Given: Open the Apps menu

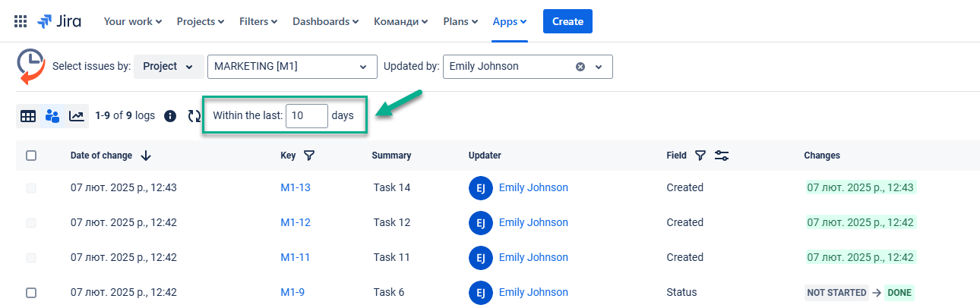Looking at the screenshot, I should point(509,21).
